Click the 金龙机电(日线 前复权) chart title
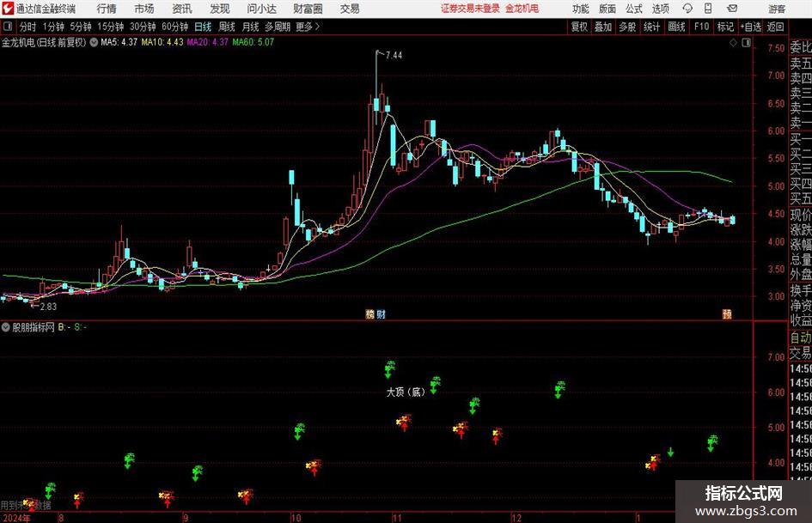This screenshot has height=523, width=812. tap(44, 42)
